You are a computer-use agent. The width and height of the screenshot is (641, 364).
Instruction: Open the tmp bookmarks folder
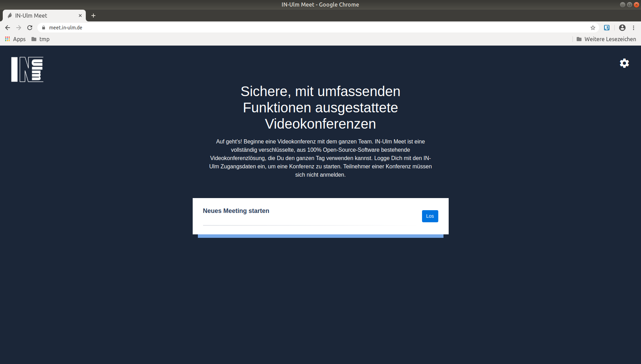click(40, 39)
